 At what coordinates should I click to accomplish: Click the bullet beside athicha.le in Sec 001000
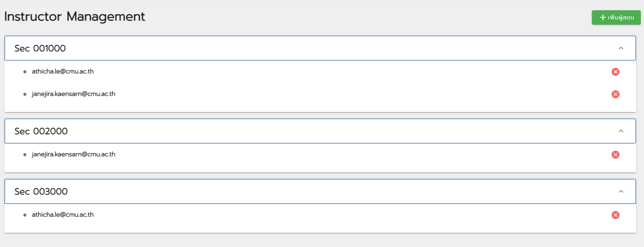(x=25, y=72)
